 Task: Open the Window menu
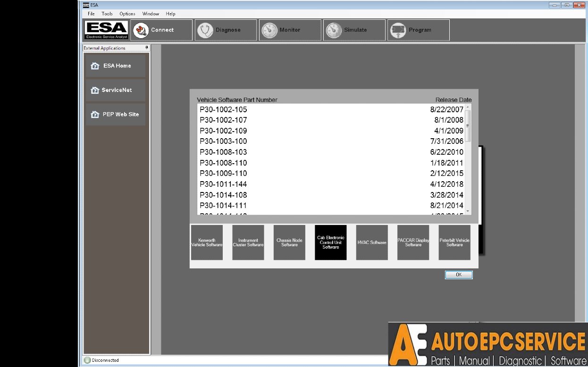[x=151, y=14]
